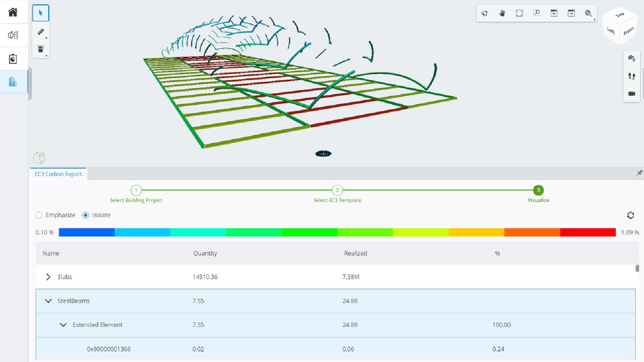Choose the zoom window tool
This screenshot has width=644, height=362.
point(536,13)
